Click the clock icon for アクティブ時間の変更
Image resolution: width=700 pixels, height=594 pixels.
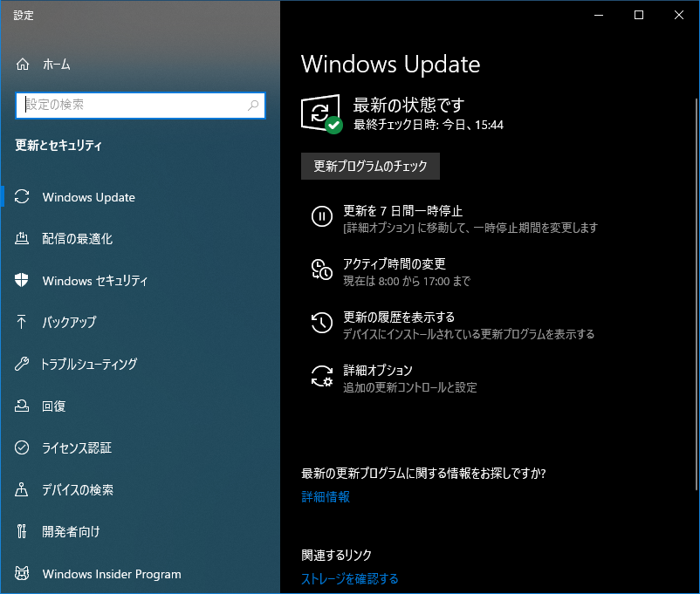tap(321, 270)
